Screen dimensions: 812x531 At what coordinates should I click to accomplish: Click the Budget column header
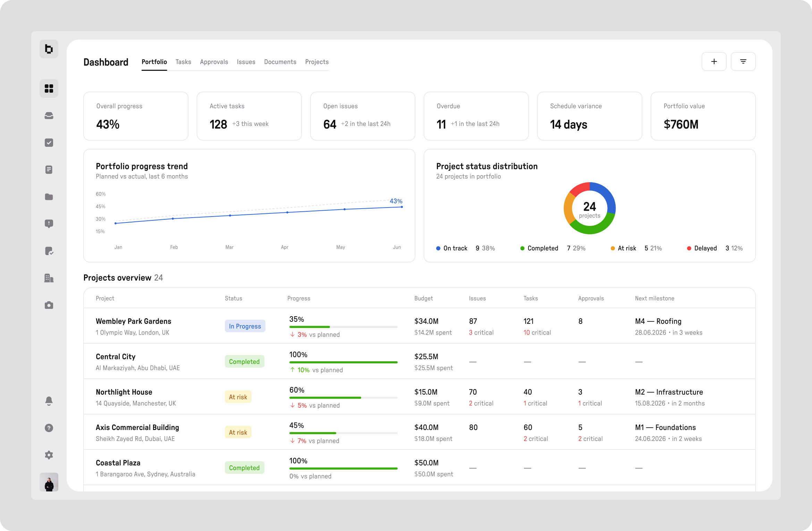pos(423,298)
